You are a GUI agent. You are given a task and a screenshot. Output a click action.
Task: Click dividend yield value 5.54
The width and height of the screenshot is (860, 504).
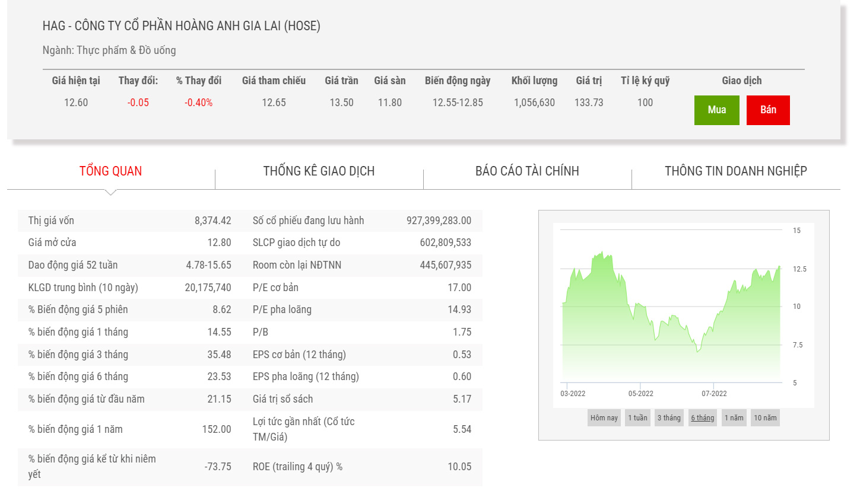point(462,429)
